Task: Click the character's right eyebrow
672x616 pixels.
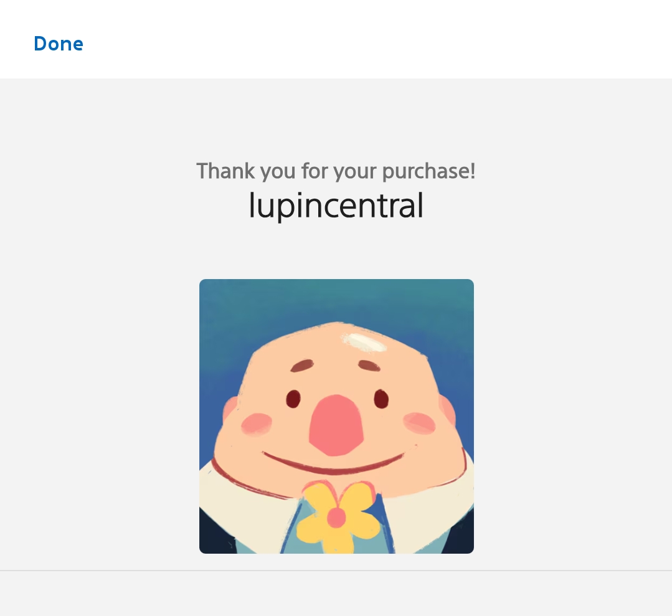Action: [369, 365]
